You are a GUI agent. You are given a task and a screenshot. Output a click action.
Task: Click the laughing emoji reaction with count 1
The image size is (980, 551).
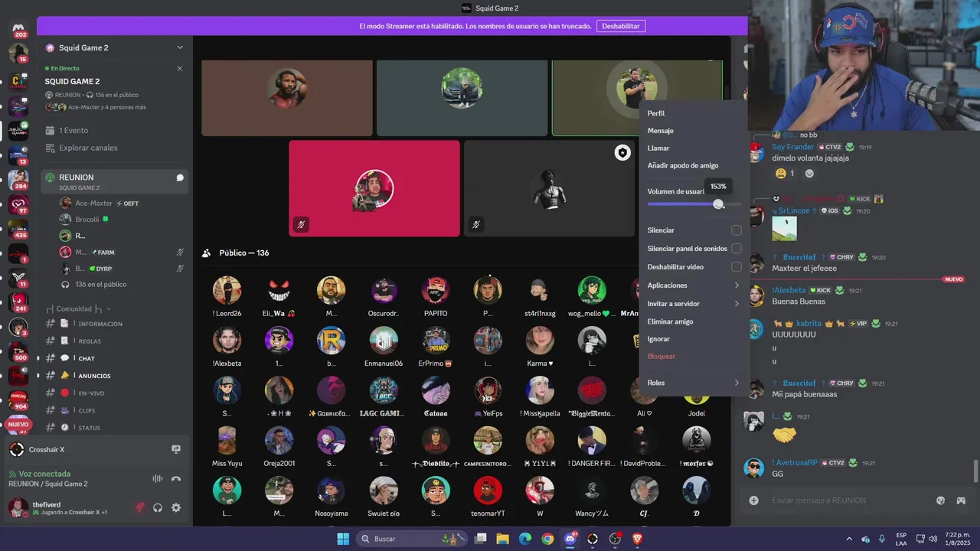(785, 174)
